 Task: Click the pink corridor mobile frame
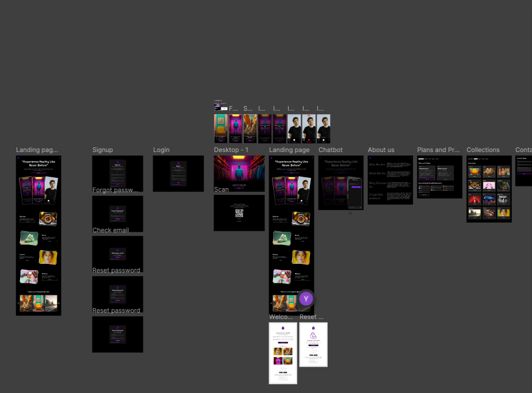click(x=235, y=129)
